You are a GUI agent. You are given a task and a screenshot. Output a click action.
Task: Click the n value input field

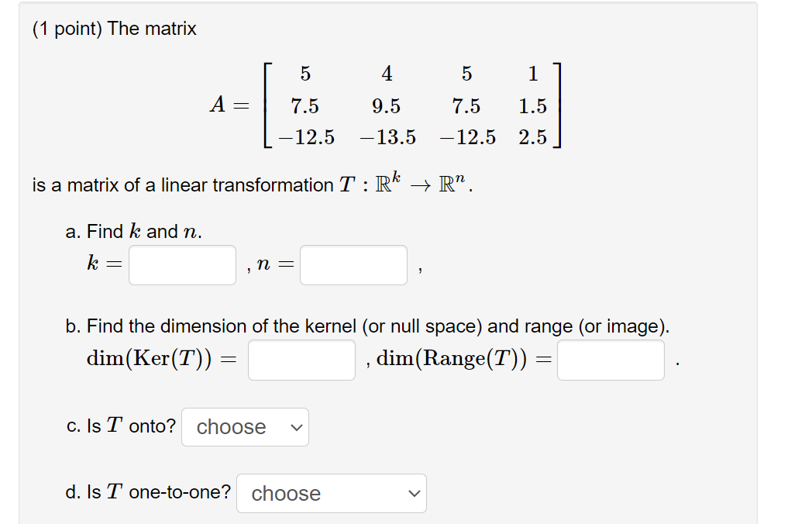point(353,265)
